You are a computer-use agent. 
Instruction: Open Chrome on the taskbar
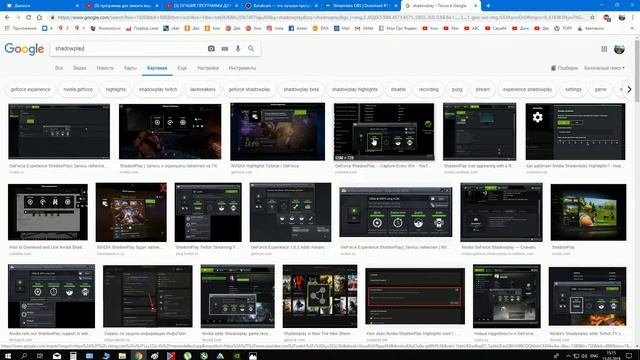click(138, 356)
